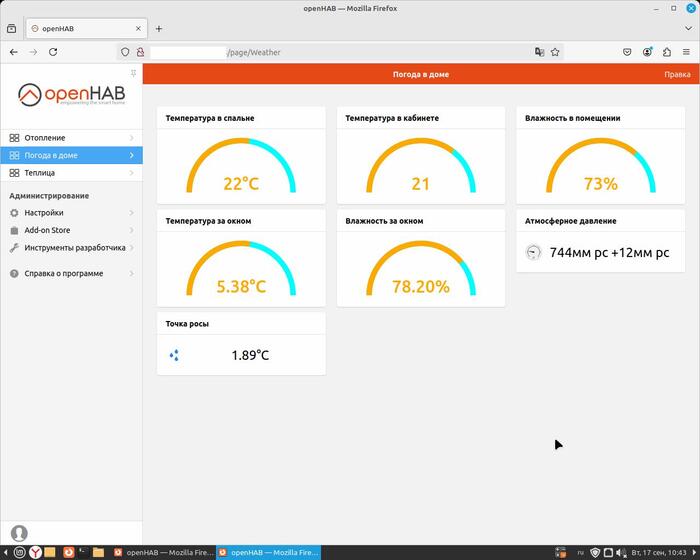Viewport: 700px width, 560px height.
Task: Open Инструменты разработчика
Action: (71, 248)
